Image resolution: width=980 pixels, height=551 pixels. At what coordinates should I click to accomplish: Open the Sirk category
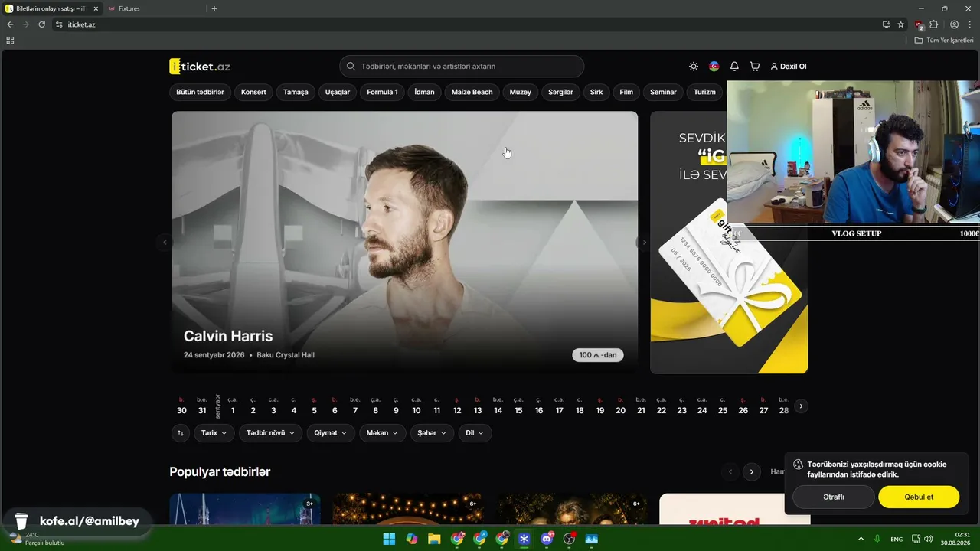[596, 92]
